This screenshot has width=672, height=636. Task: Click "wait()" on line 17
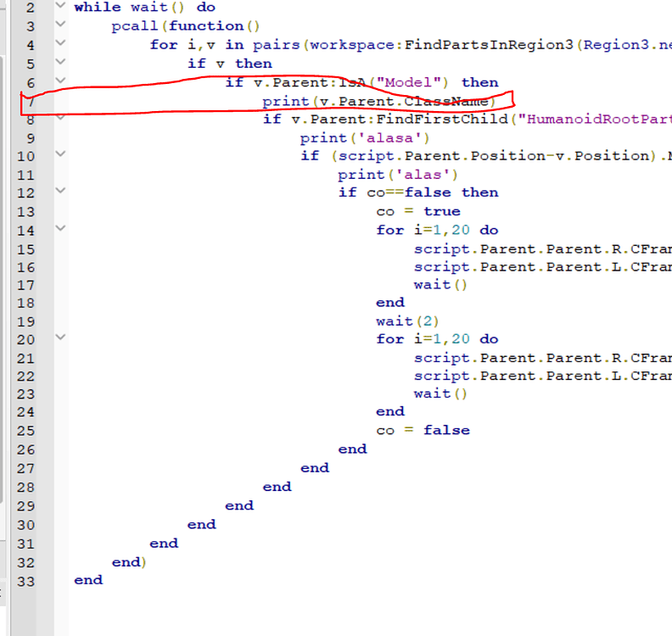(440, 285)
